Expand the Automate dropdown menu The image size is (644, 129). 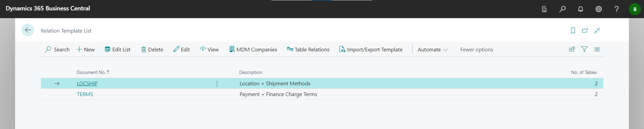(x=433, y=49)
